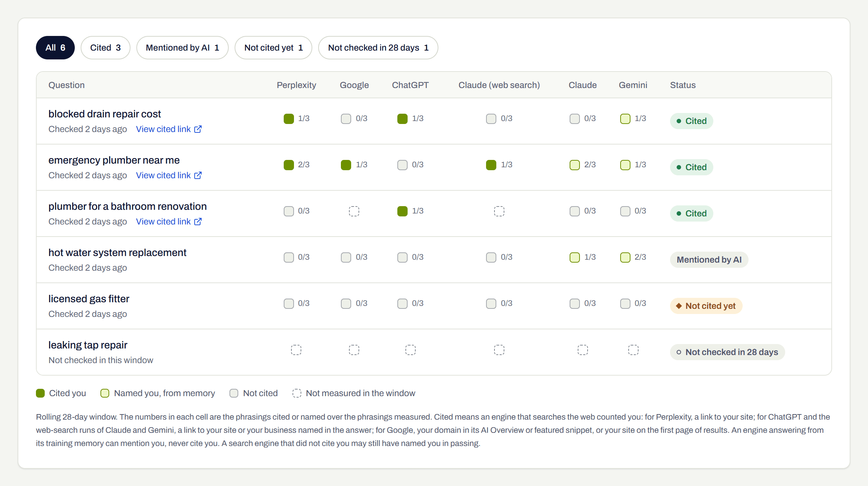Screen dimensions: 868x486
Task: Click the question emergency plumber near me
Action: click(x=114, y=160)
